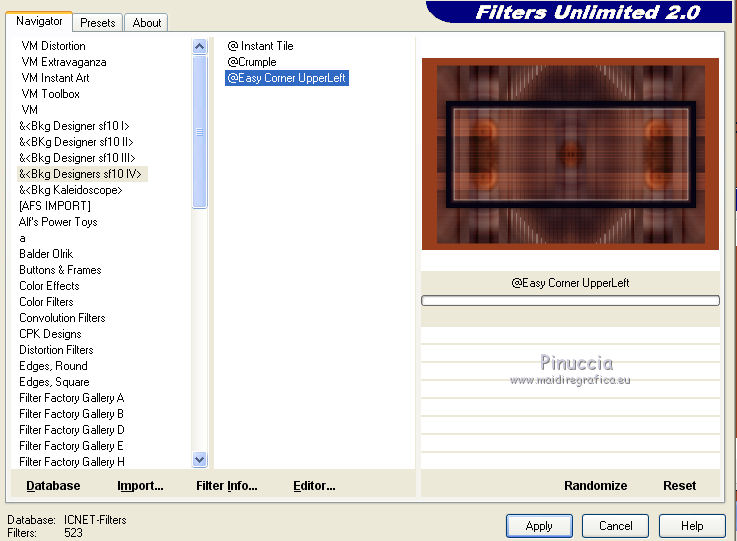Select Filter Factory Gallery H
The width and height of the screenshot is (737, 541).
pyautogui.click(x=72, y=462)
